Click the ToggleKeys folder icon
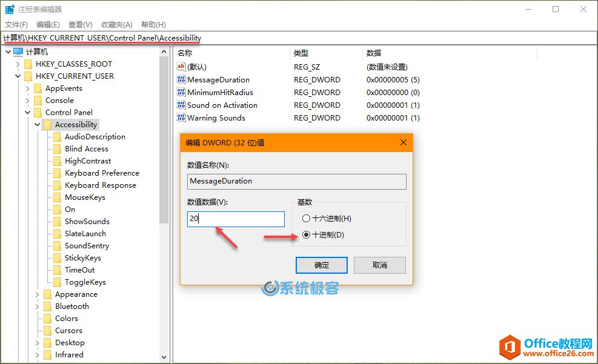 tap(57, 282)
